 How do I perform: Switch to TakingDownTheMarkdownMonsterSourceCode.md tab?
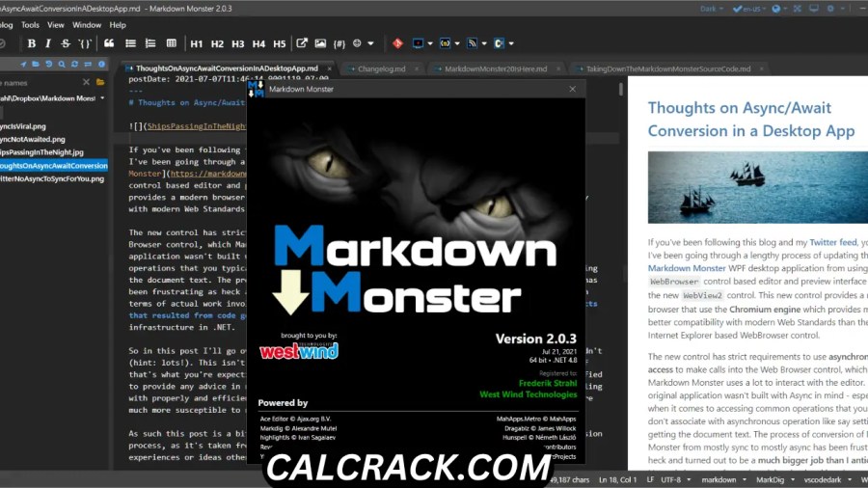point(668,68)
